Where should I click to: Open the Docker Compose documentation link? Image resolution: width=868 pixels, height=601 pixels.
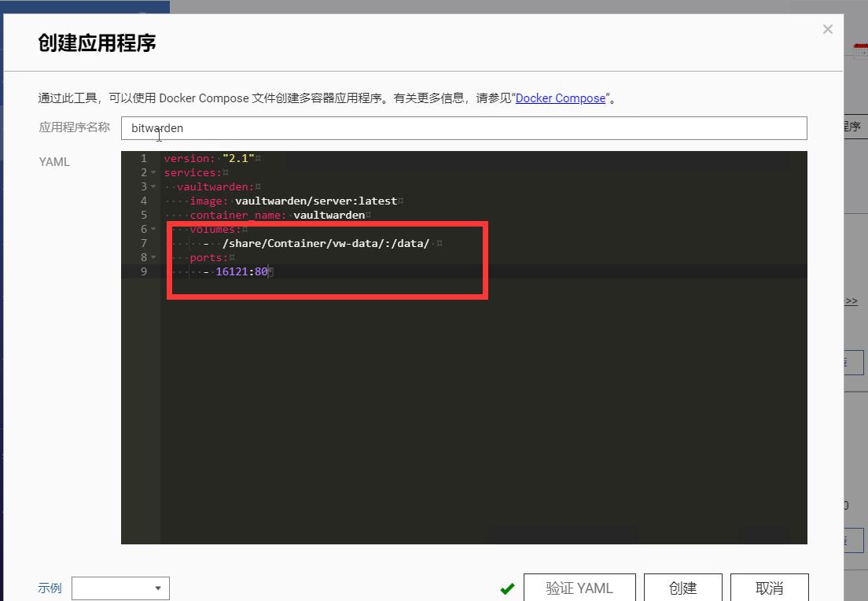(x=561, y=98)
